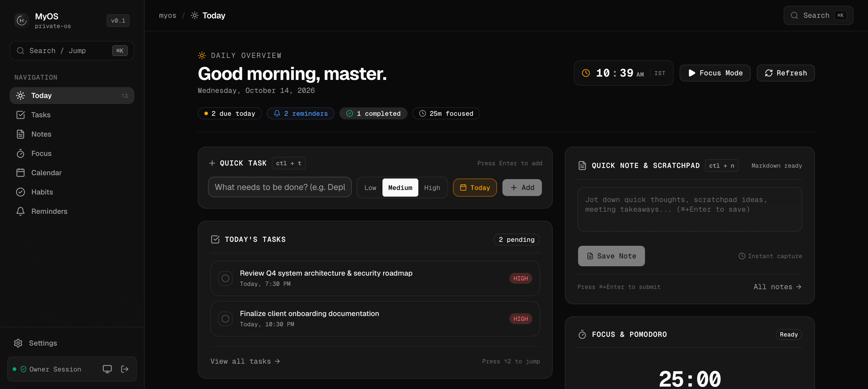Click the Refresh button
Image resolution: width=868 pixels, height=389 pixels.
coord(785,73)
